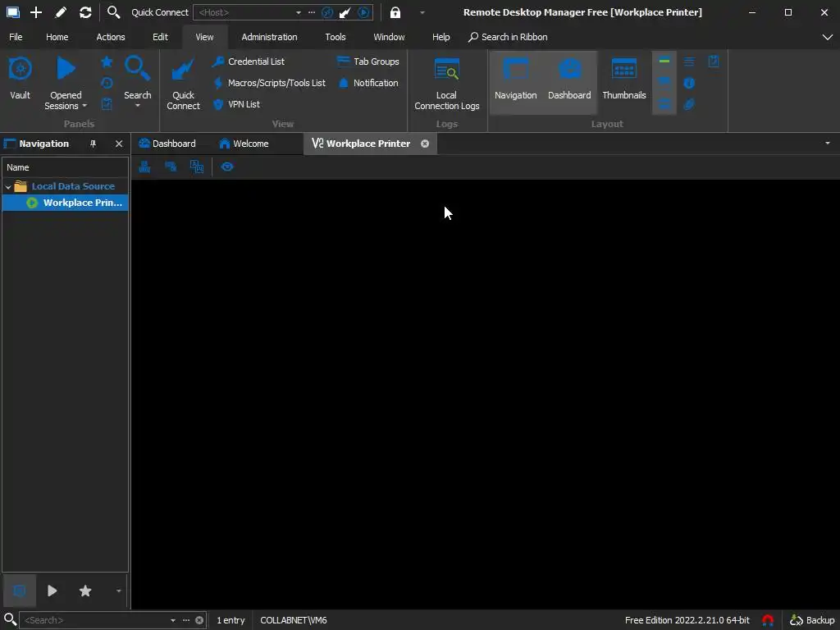Open the Macros/Scripts/Tools List
This screenshot has width=840, height=630.
pos(269,83)
